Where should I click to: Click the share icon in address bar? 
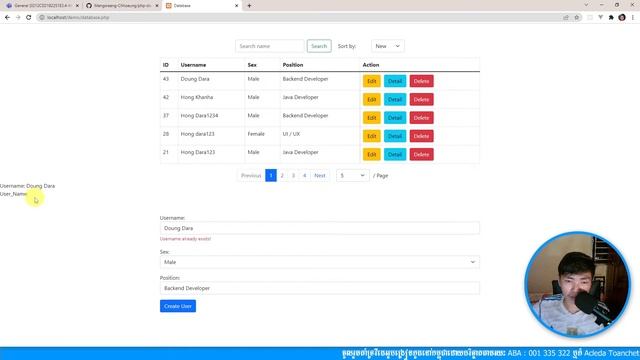(x=566, y=18)
